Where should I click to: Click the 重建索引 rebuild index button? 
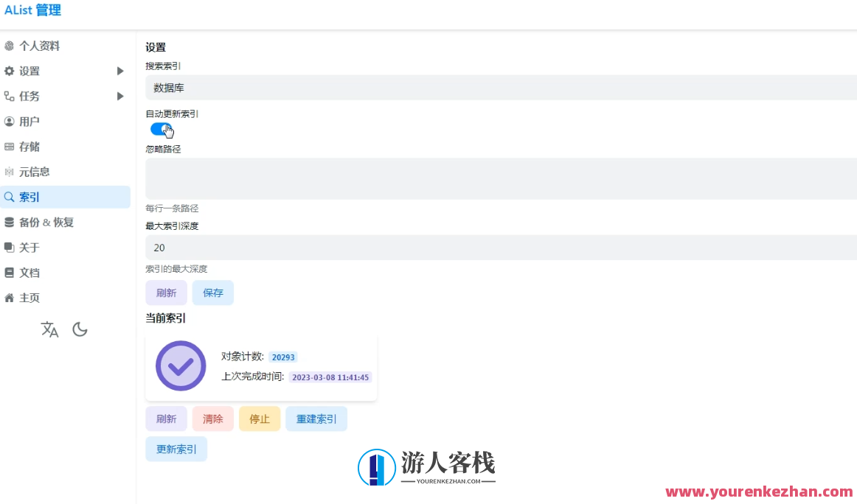[x=316, y=418]
